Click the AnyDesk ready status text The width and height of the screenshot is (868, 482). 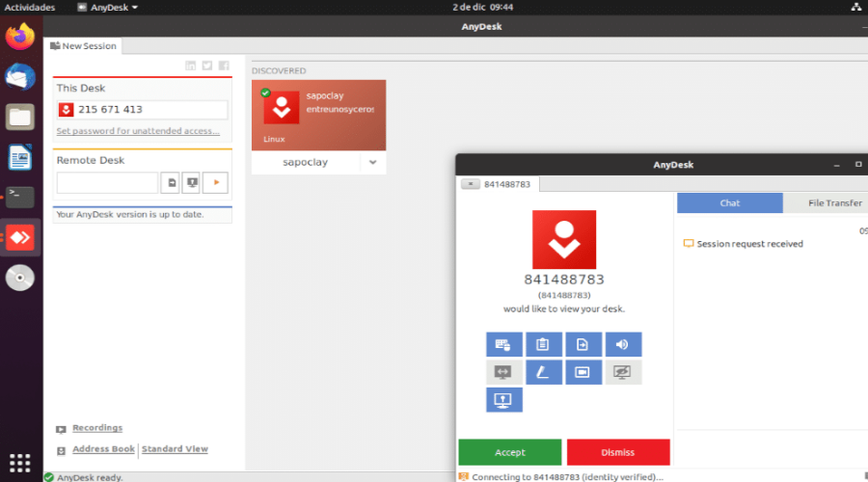(x=91, y=477)
